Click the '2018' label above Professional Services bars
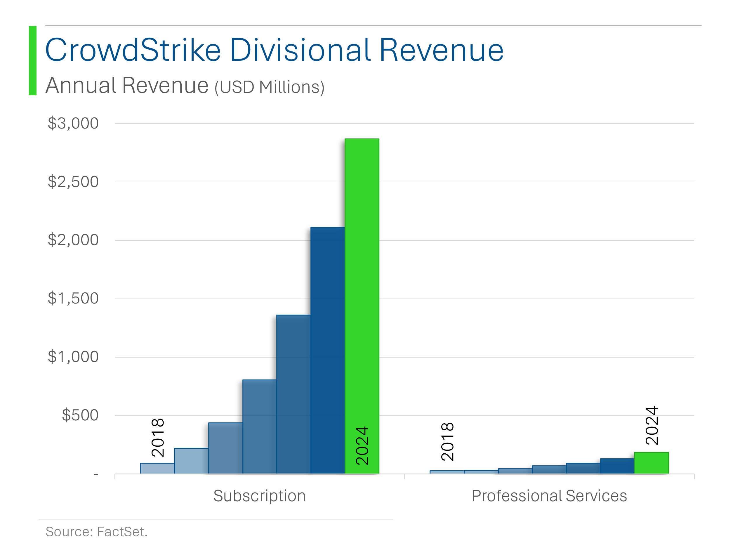 click(447, 442)
